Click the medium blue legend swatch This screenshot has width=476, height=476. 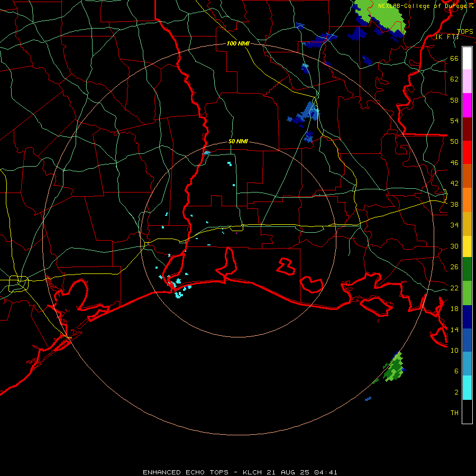467,340
